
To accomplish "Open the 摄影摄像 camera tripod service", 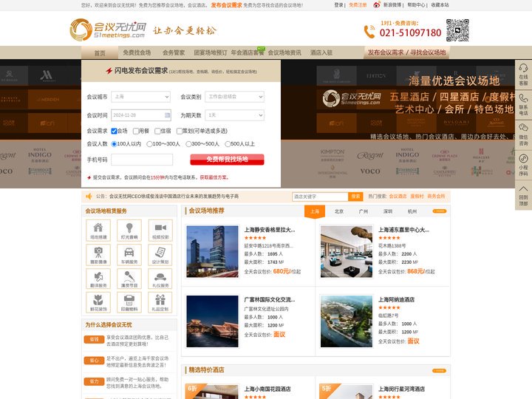I will (98, 254).
